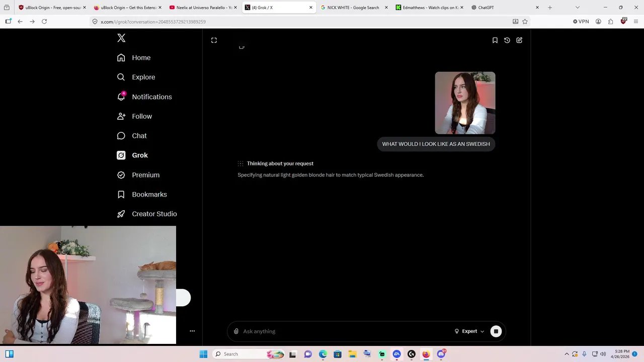
Task: Switch to Neelix at Universo Paralello tab
Action: point(203,8)
